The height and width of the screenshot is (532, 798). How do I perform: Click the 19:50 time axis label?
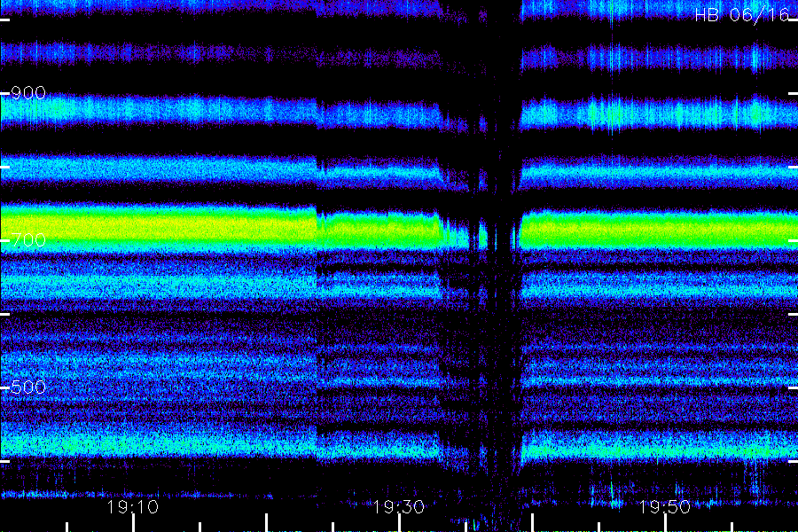point(665,507)
